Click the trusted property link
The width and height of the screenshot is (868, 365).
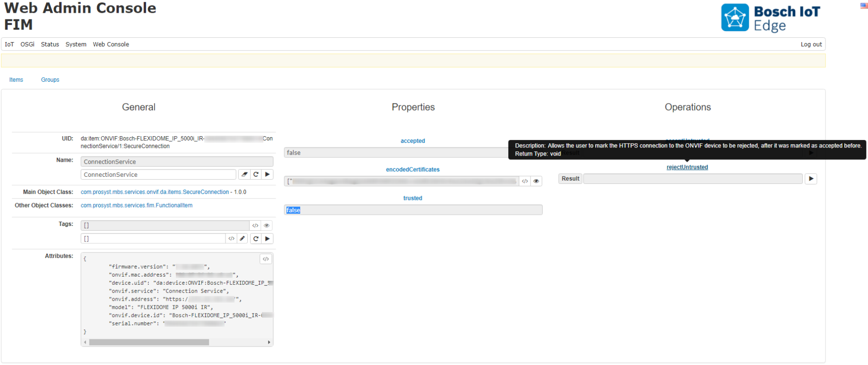[x=413, y=198]
